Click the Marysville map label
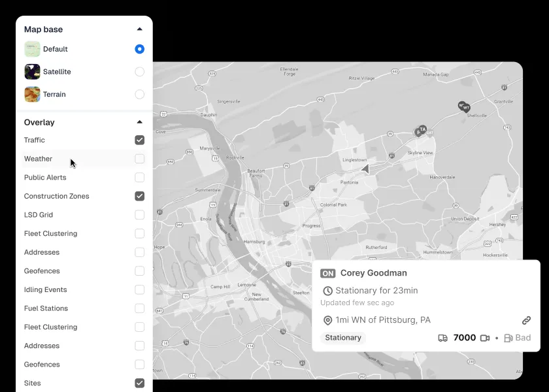 [210, 148]
